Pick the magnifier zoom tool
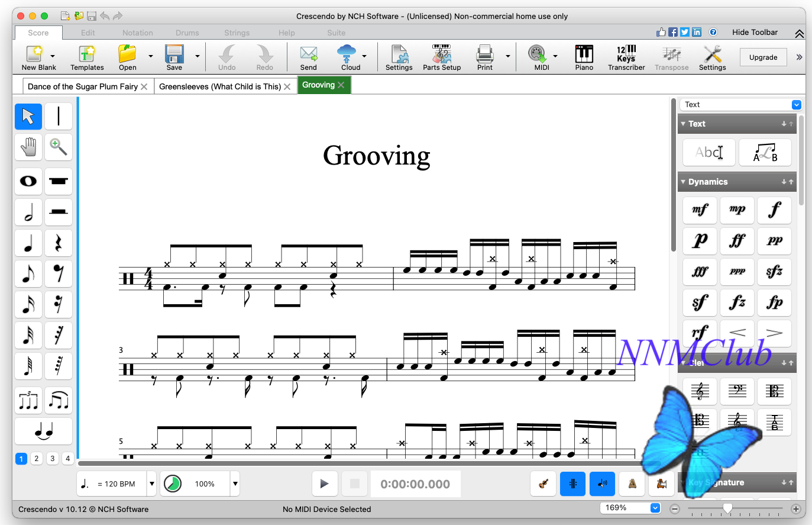Screen dimensions: 812x525 point(59,146)
